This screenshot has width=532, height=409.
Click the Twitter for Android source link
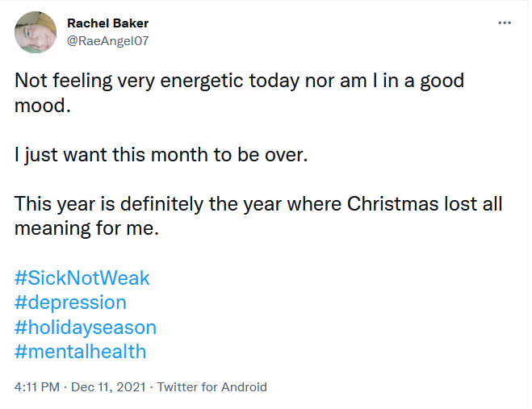(212, 386)
